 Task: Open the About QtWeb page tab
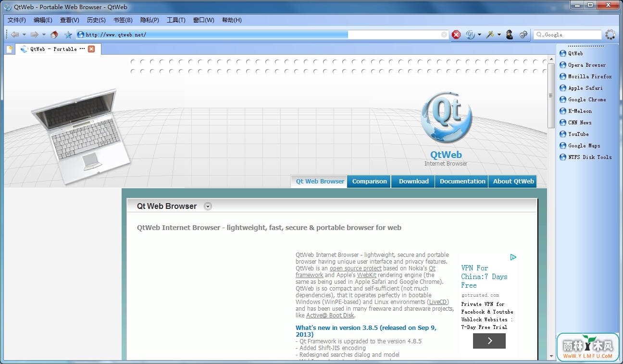(513, 182)
